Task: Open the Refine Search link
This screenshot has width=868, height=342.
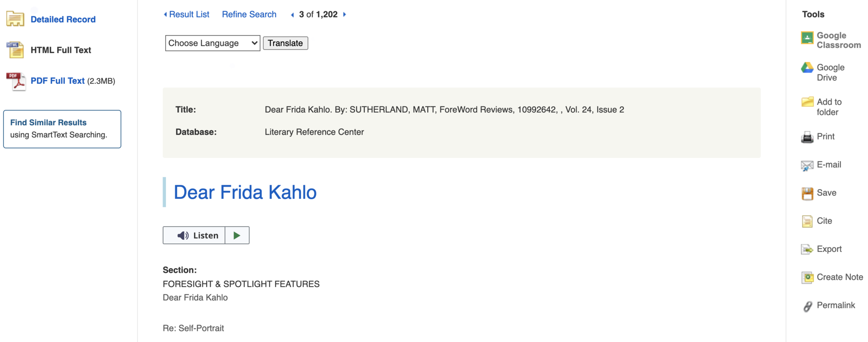Action: [249, 14]
